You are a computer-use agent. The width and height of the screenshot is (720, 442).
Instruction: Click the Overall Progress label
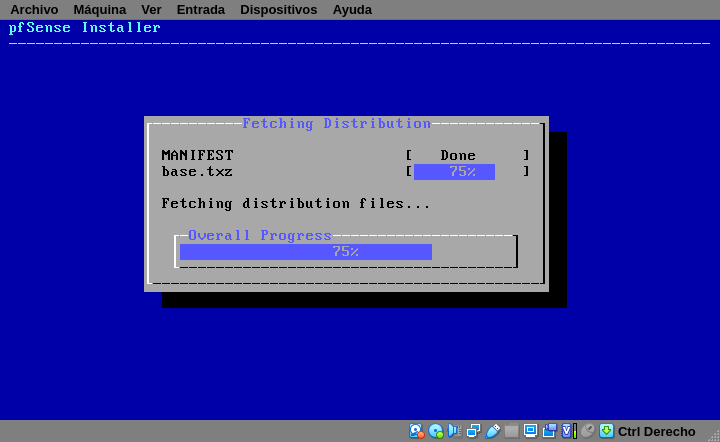click(259, 235)
